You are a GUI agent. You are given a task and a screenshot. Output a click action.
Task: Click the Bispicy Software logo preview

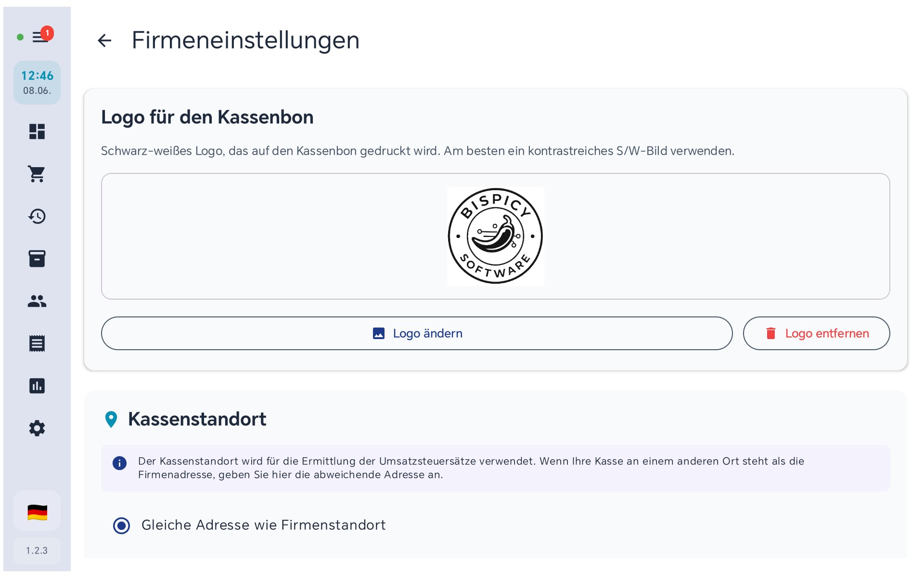[x=496, y=236]
